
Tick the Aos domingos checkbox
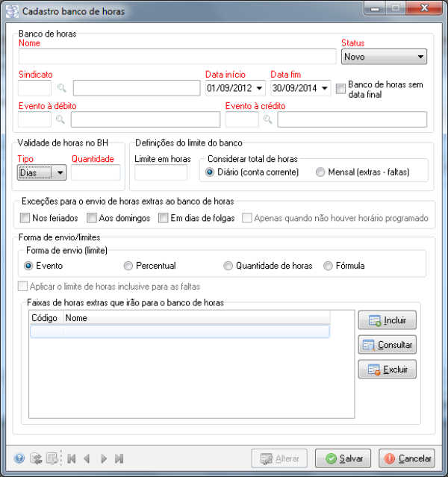click(x=92, y=218)
